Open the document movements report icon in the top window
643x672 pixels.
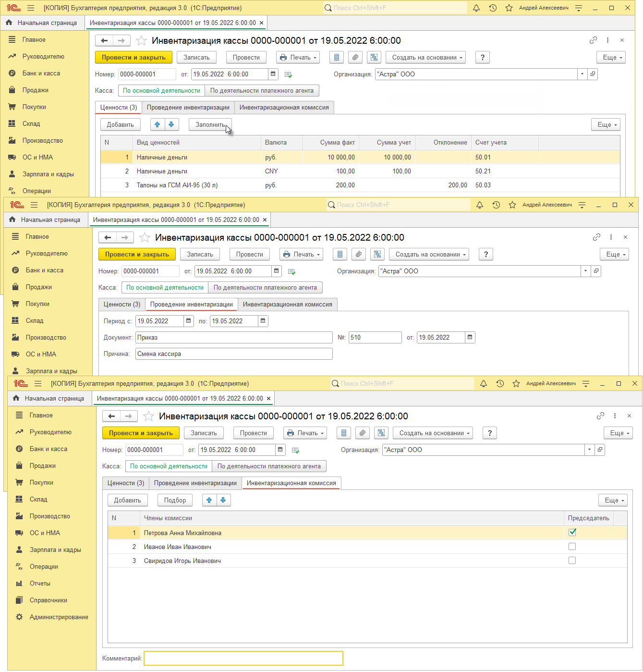337,57
